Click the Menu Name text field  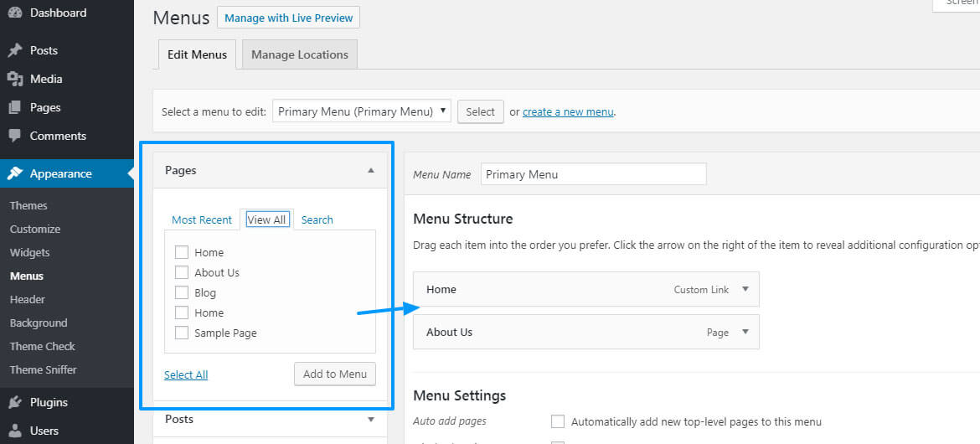(x=594, y=174)
